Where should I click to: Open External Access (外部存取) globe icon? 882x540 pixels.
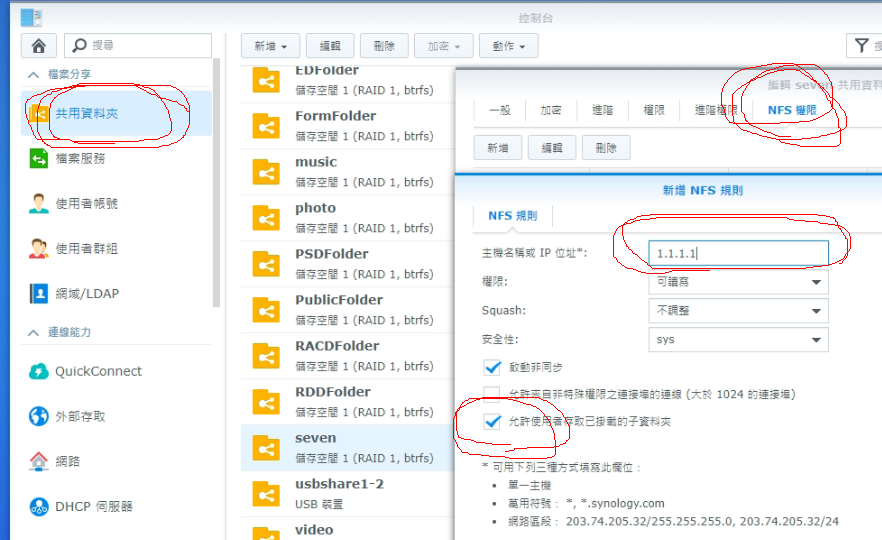click(39, 416)
